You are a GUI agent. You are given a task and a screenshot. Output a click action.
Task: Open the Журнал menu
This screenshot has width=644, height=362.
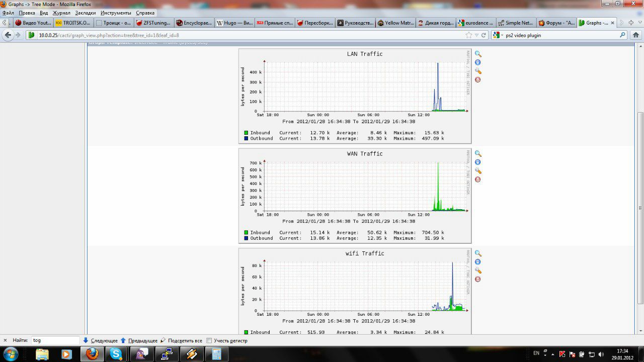61,13
